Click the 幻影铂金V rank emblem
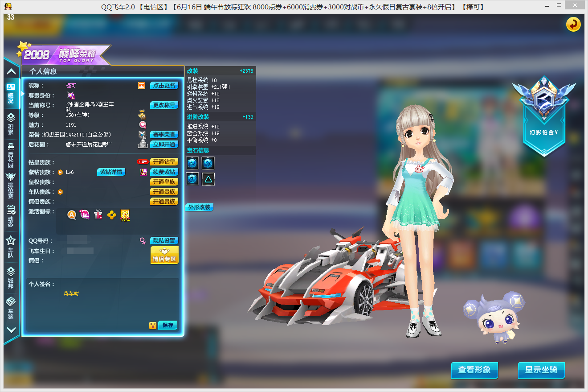The height and width of the screenshot is (392, 588). (x=544, y=116)
